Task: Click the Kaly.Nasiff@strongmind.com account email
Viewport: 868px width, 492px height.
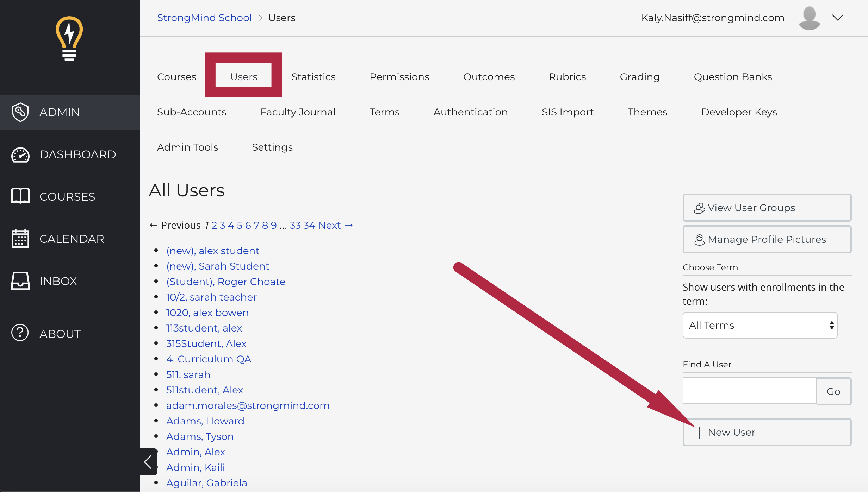Action: click(713, 18)
